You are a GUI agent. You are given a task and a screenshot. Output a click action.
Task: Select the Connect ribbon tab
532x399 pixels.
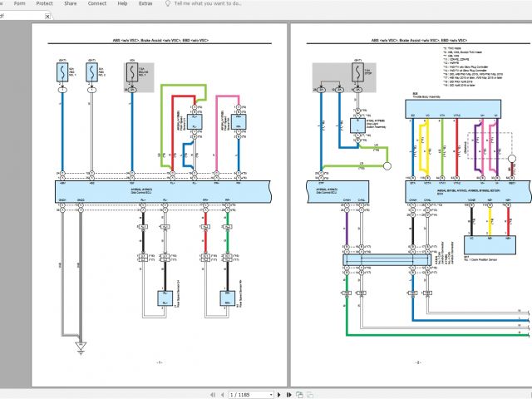click(96, 3)
